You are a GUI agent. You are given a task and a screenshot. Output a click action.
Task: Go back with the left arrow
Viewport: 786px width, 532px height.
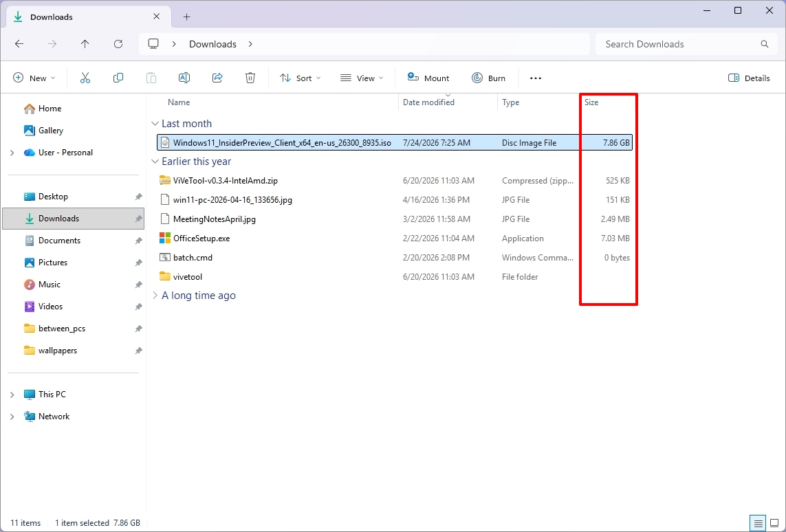[x=19, y=44]
